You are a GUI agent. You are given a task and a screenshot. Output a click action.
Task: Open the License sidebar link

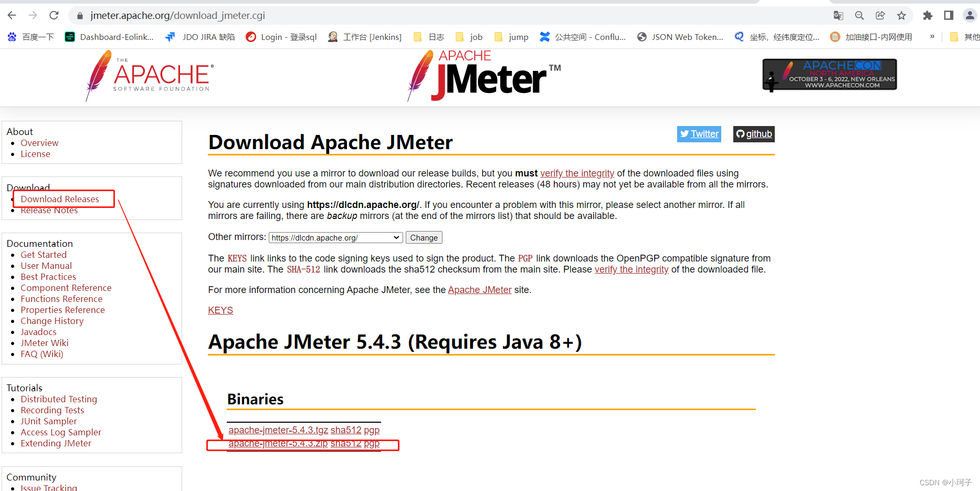pyautogui.click(x=35, y=154)
